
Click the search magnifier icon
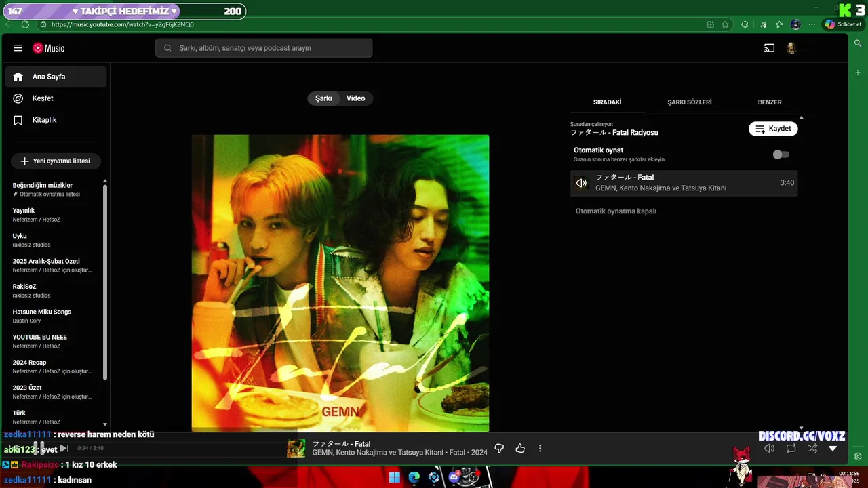[167, 48]
